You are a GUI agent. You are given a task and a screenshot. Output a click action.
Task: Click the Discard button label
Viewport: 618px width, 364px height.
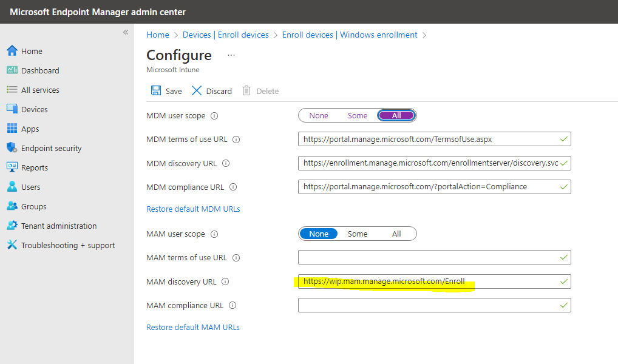(x=219, y=91)
